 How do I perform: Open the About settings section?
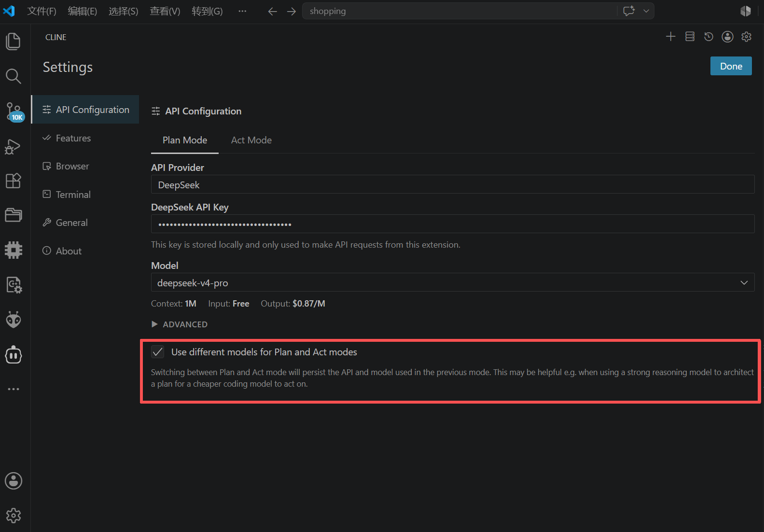(85, 251)
